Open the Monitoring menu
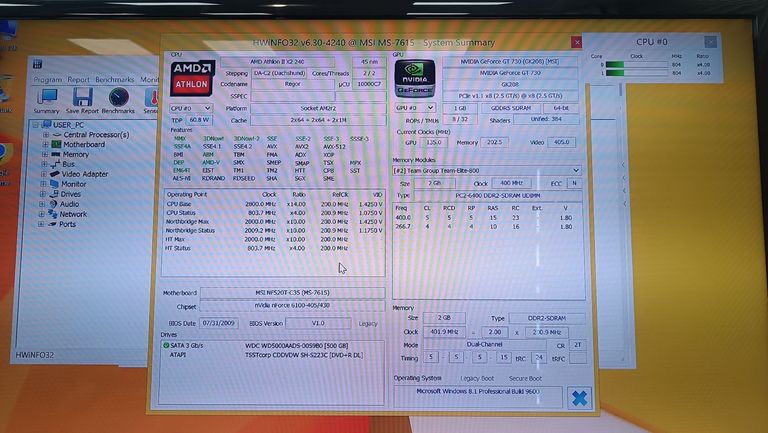Screen dimensions: 768x433 click(149, 79)
